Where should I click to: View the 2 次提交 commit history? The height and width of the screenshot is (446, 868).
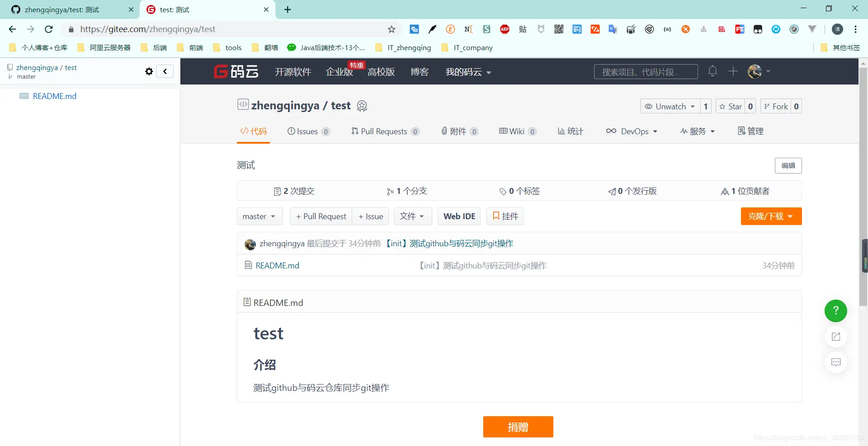click(x=294, y=191)
